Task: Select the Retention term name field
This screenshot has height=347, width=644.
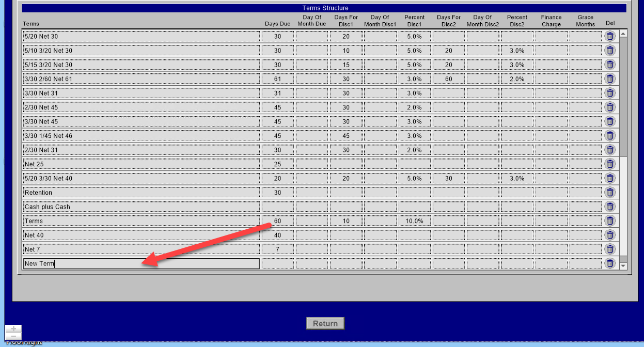Action: (x=142, y=193)
